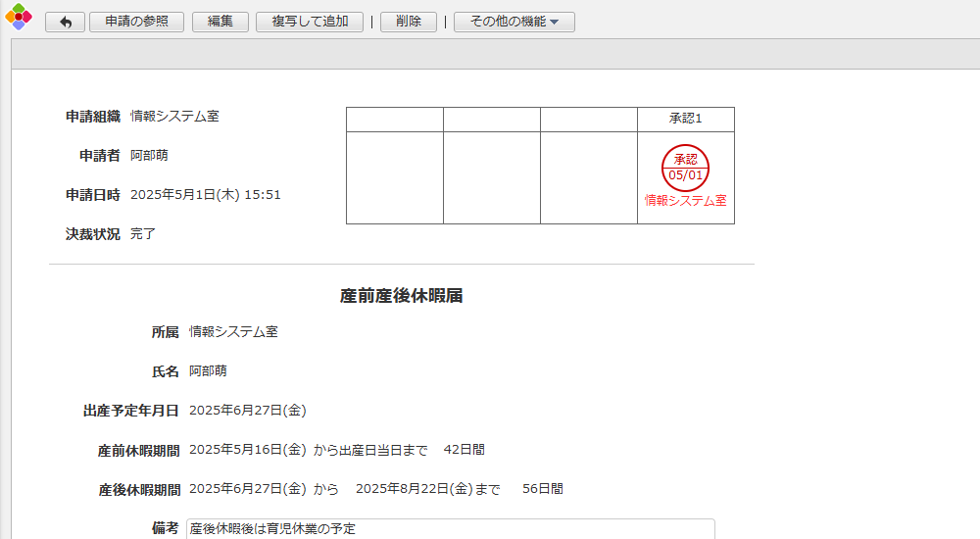Screen dimensions: 980x539
Task: Expand the その他の機能 dropdown
Action: pyautogui.click(x=514, y=22)
